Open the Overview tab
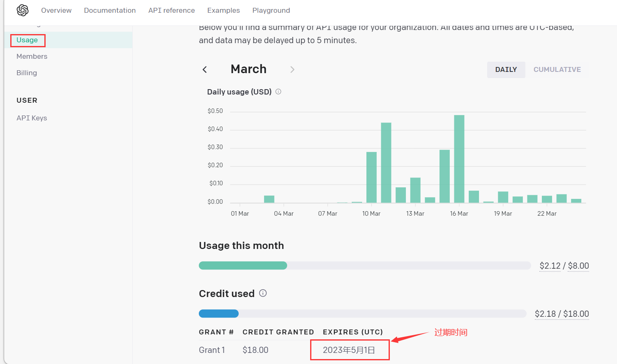 (x=56, y=10)
